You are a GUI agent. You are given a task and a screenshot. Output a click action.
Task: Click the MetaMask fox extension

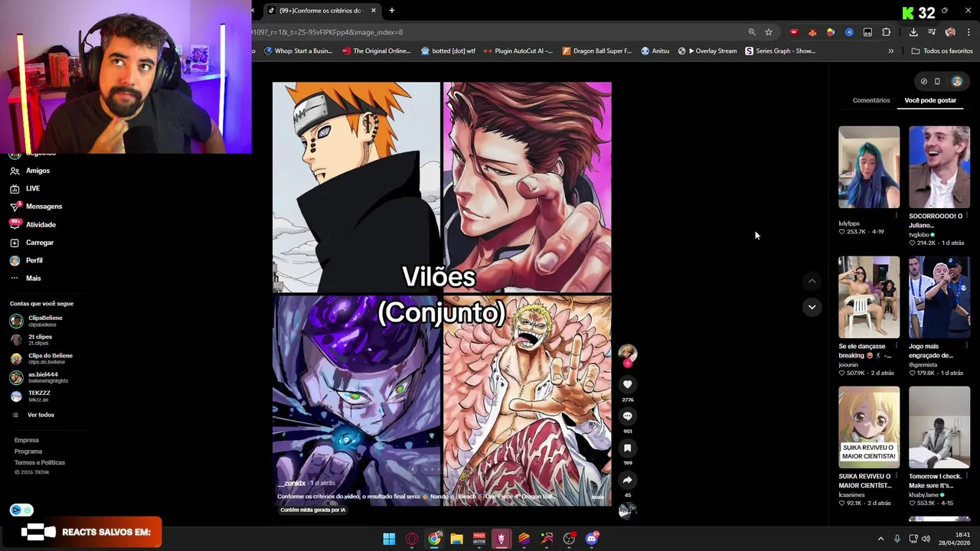pos(812,32)
